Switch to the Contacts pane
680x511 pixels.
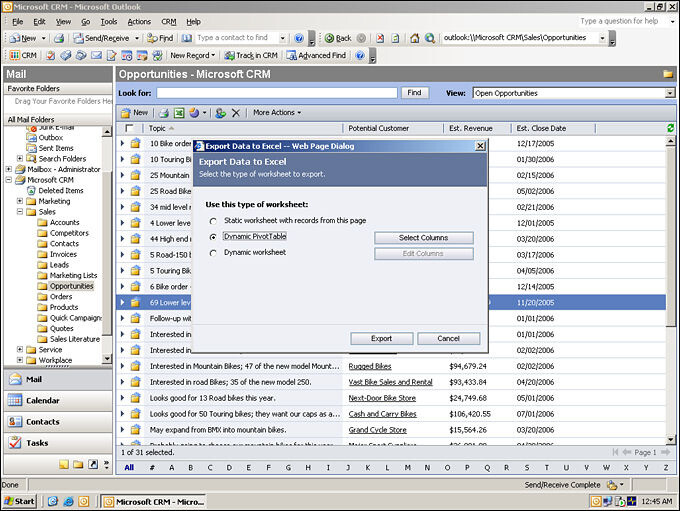[58, 422]
